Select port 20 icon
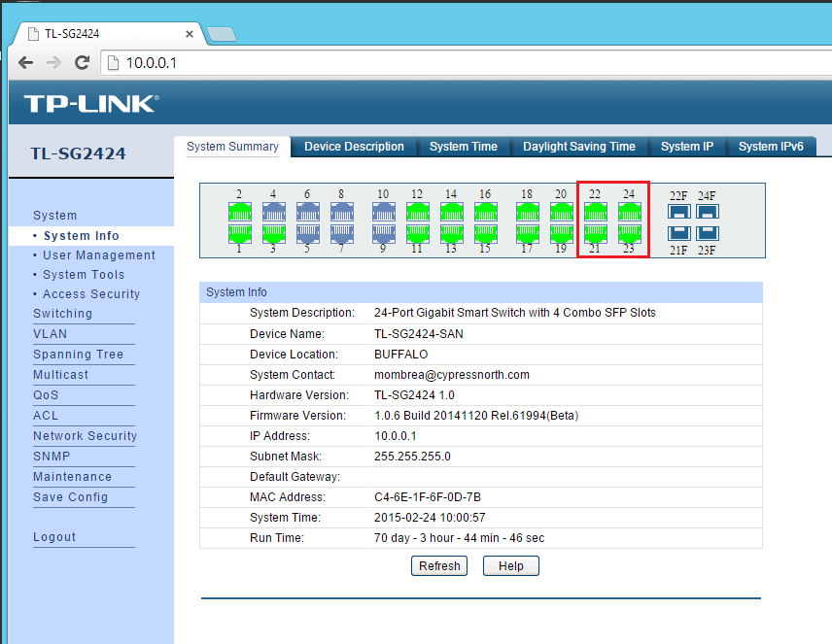832x644 pixels. pos(562,212)
